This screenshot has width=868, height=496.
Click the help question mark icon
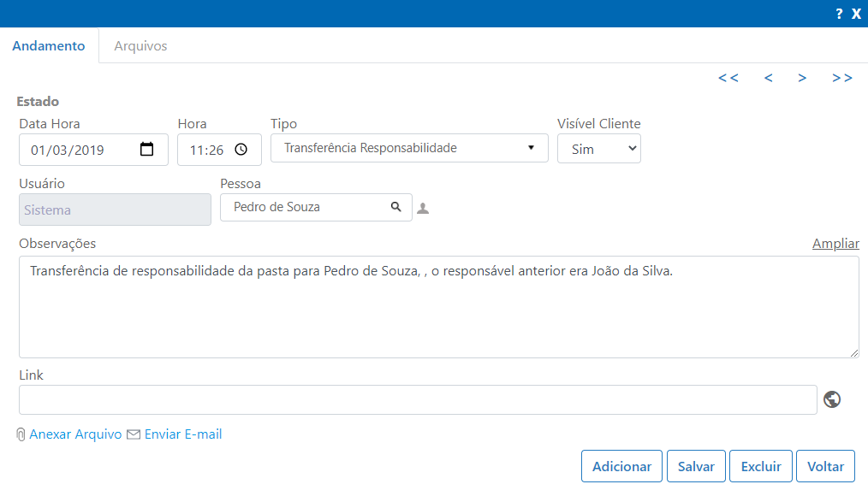tap(839, 14)
